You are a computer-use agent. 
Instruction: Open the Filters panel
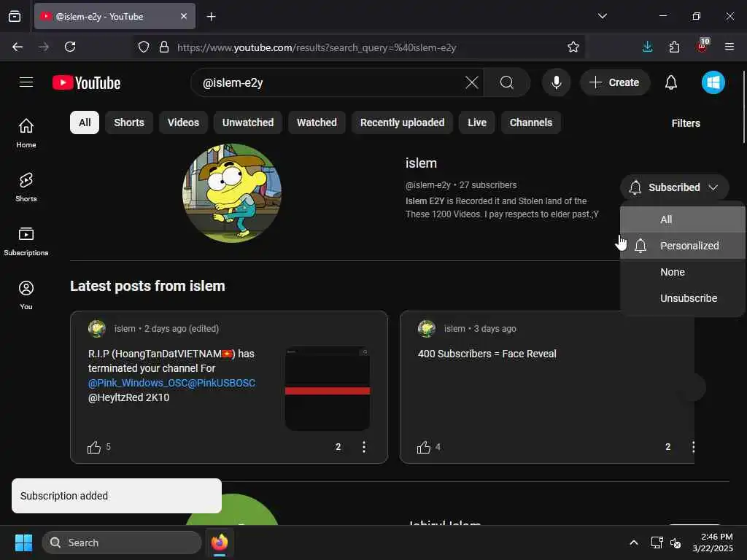tap(686, 122)
